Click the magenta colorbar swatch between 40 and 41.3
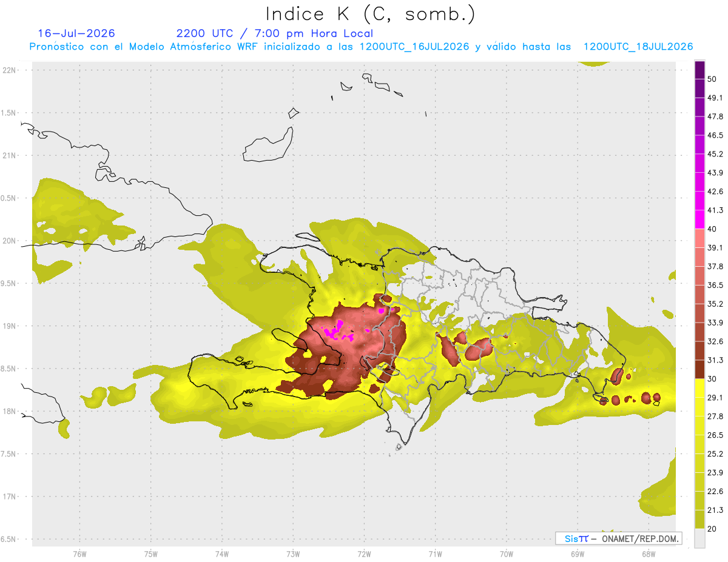The image size is (728, 562). pyautogui.click(x=699, y=219)
